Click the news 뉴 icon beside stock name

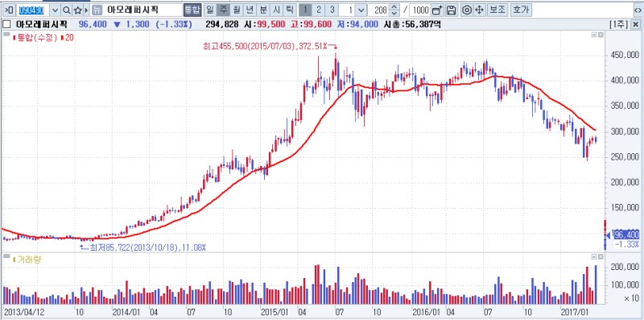pos(97,10)
